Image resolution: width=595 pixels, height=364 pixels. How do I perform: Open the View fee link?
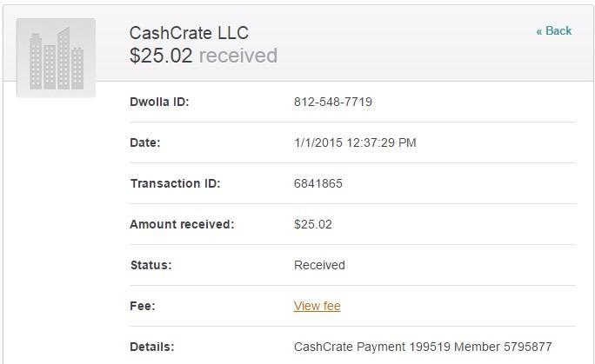point(317,306)
